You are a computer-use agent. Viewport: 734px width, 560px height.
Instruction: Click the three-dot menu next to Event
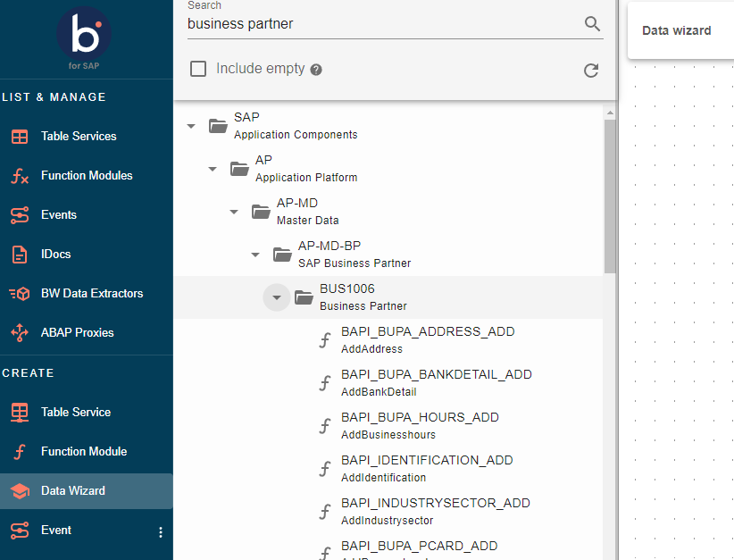[x=161, y=532]
